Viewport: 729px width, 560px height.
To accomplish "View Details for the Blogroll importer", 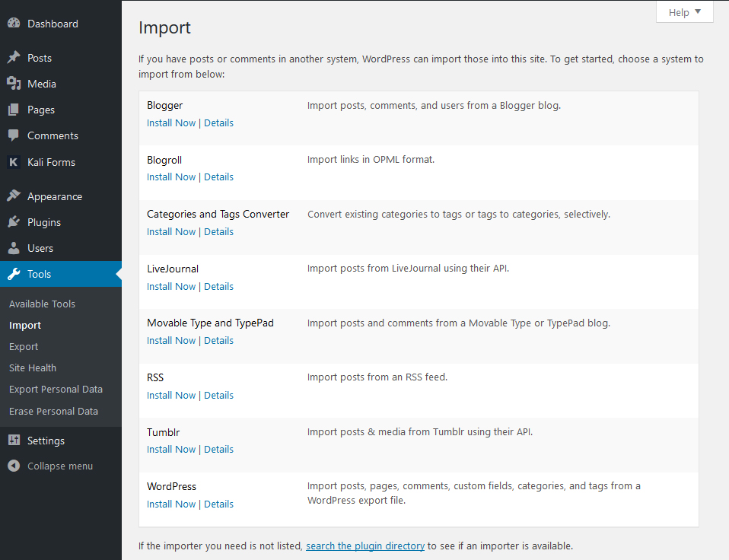I will tap(218, 177).
